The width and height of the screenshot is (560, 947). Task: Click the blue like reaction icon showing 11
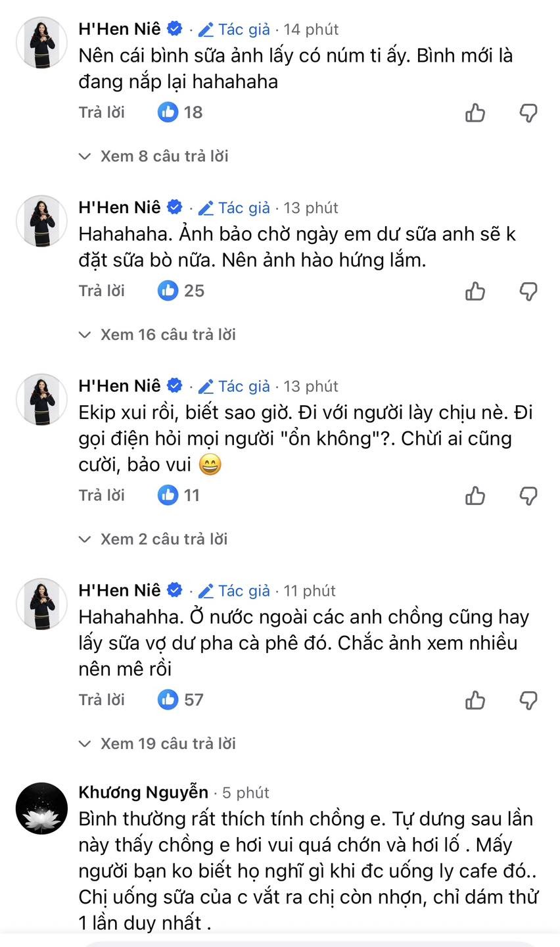click(168, 495)
